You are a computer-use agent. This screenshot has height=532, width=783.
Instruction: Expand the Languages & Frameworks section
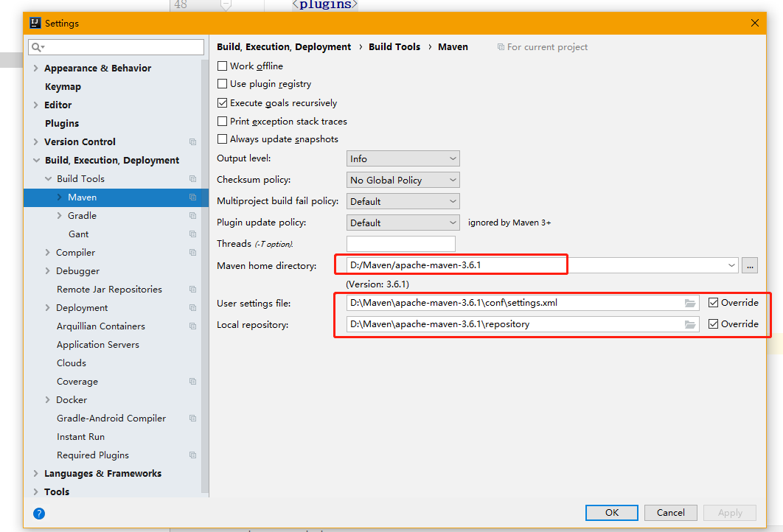pos(35,473)
